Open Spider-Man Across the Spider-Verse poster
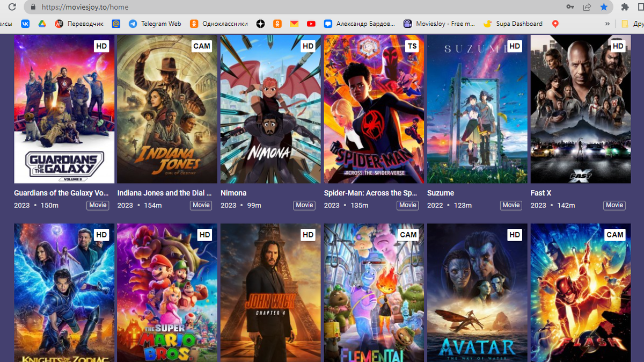The image size is (644, 362). [374, 109]
